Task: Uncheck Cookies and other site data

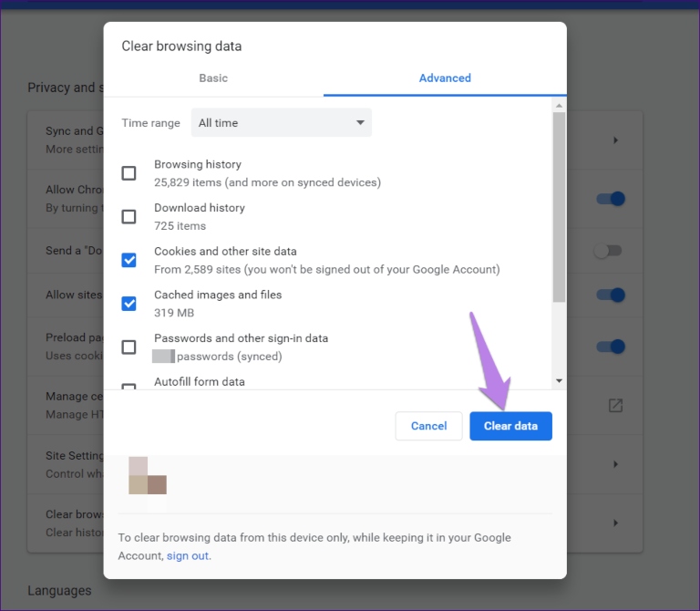Action: [x=129, y=261]
